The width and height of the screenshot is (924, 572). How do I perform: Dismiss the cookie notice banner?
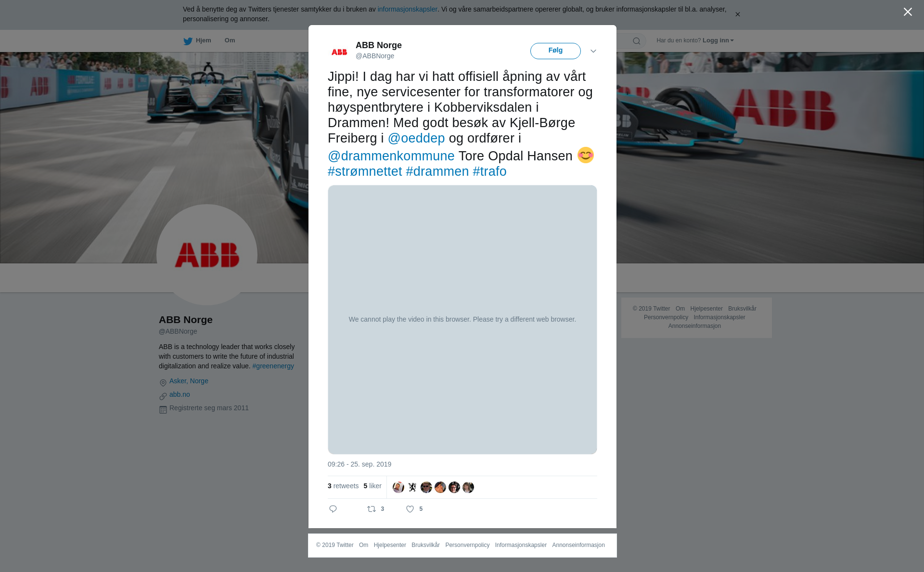pyautogui.click(x=737, y=14)
